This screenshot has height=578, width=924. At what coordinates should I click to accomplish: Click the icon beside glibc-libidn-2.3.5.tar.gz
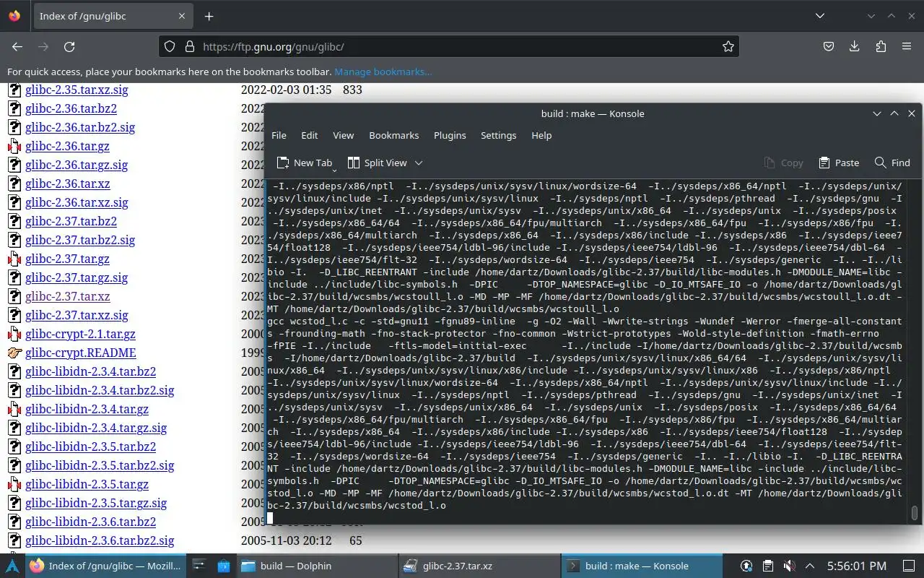(14, 484)
